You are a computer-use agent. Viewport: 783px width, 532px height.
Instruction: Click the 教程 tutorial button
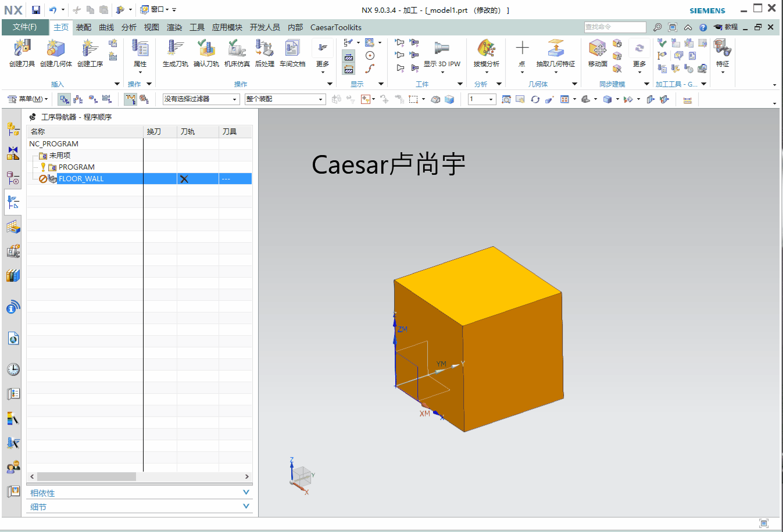point(726,27)
